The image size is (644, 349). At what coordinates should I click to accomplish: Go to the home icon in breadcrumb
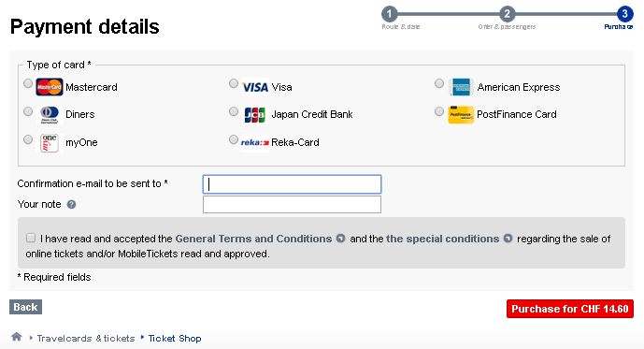tap(17, 337)
